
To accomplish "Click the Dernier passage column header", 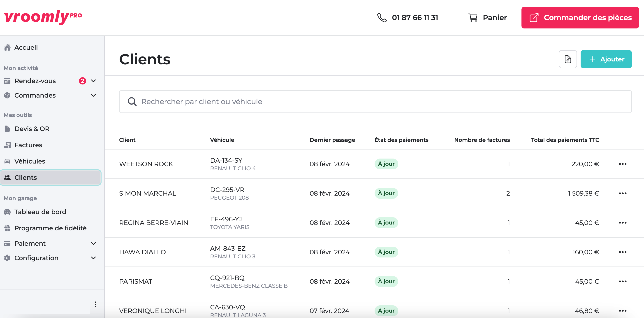I will (x=332, y=140).
